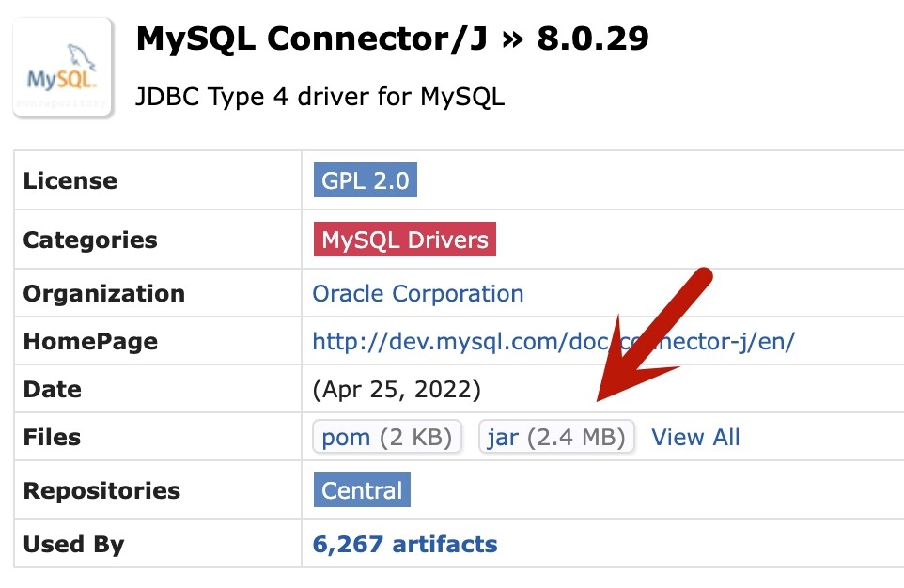Open the dev.mysql.com homepage URL
This screenshot has height=588, width=904.
pos(553,341)
